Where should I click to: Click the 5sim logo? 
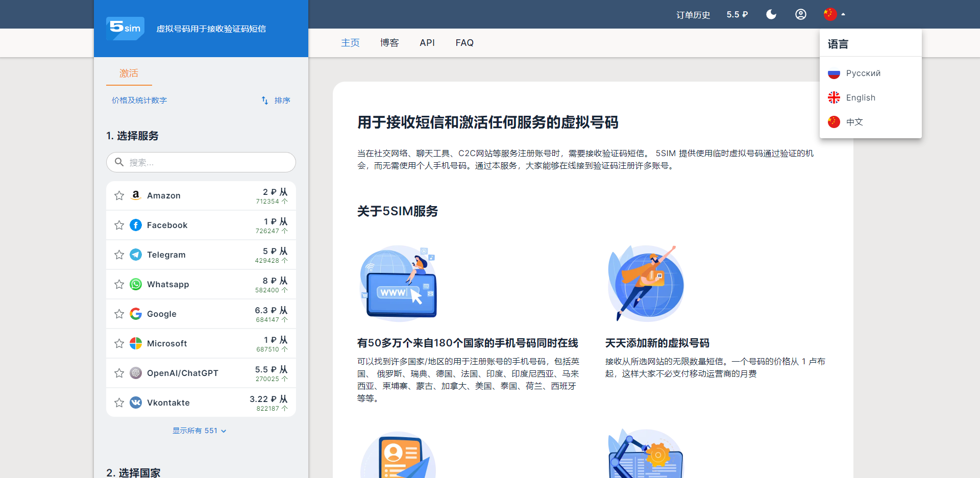(125, 28)
